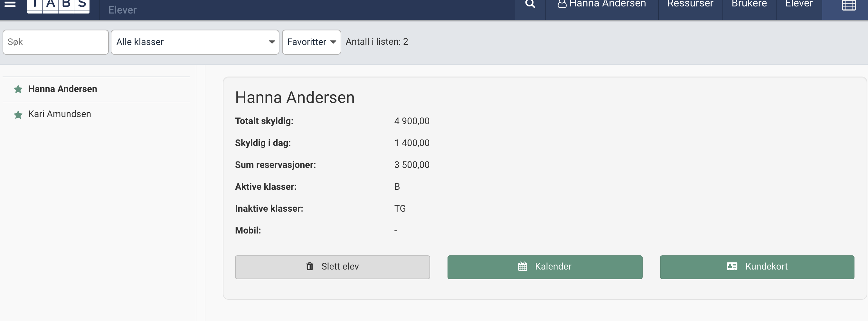
Task: Click in the Søk search field
Action: pyautogui.click(x=56, y=42)
